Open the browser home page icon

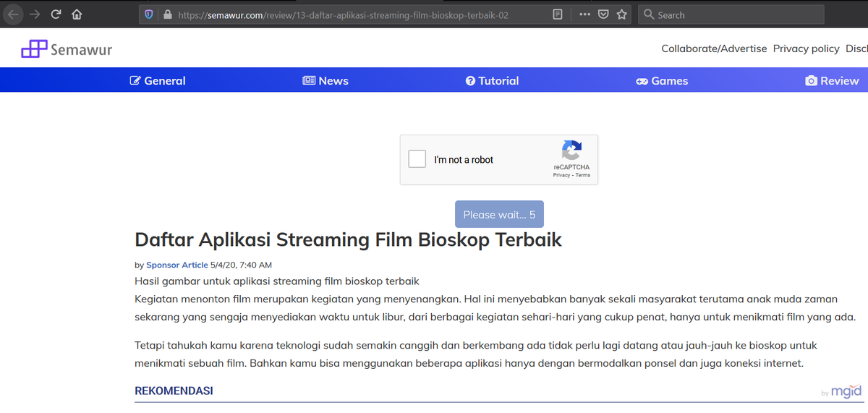pyautogui.click(x=77, y=14)
